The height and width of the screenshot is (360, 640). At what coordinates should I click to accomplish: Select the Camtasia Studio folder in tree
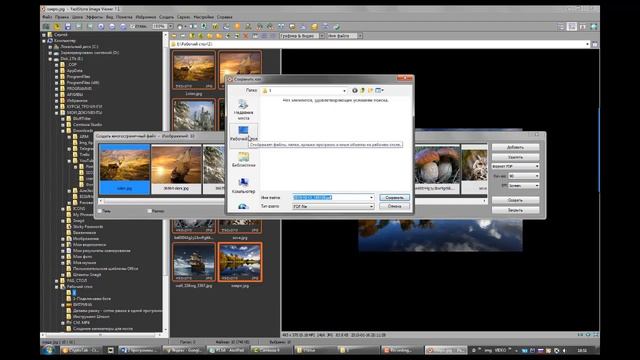click(87, 124)
